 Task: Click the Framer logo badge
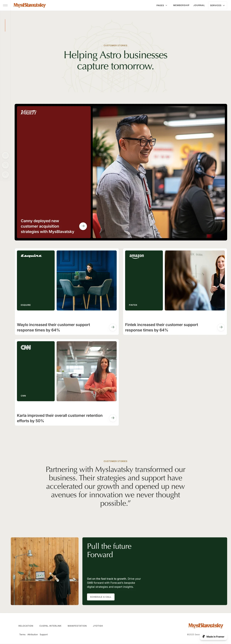(213, 637)
